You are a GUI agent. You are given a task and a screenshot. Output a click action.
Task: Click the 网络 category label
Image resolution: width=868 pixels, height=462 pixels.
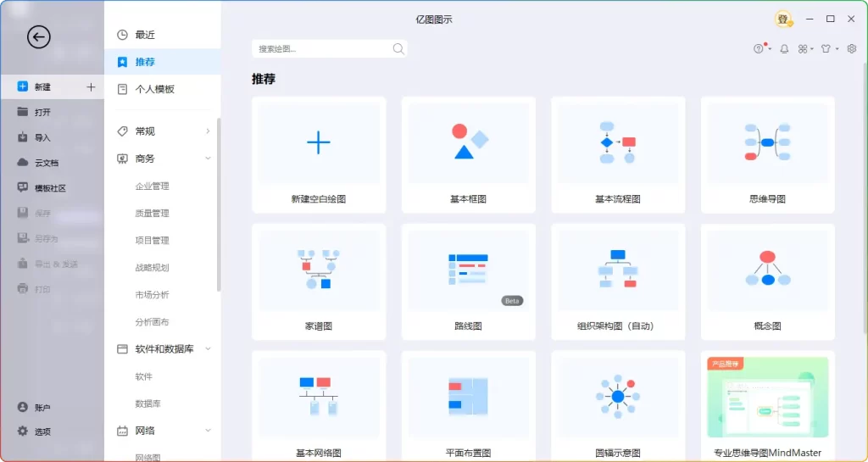[145, 431]
